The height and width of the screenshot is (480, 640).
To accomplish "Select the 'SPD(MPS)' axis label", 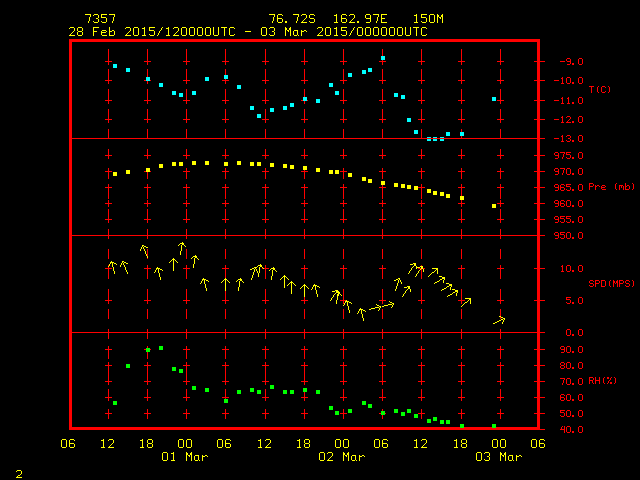I will [611, 283].
